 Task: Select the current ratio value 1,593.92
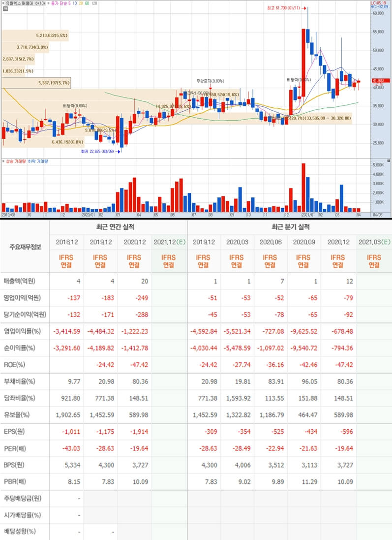[x=238, y=398]
